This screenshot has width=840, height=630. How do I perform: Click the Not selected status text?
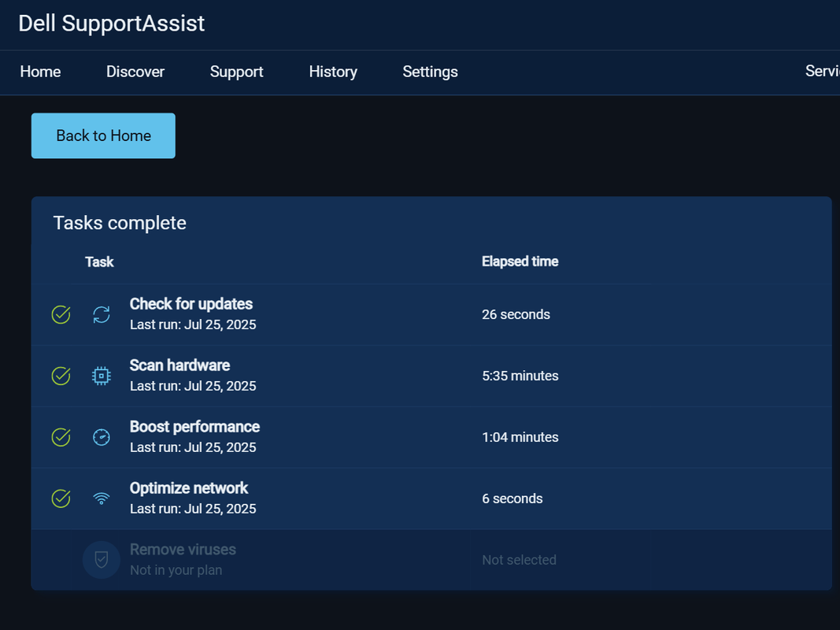pos(519,560)
